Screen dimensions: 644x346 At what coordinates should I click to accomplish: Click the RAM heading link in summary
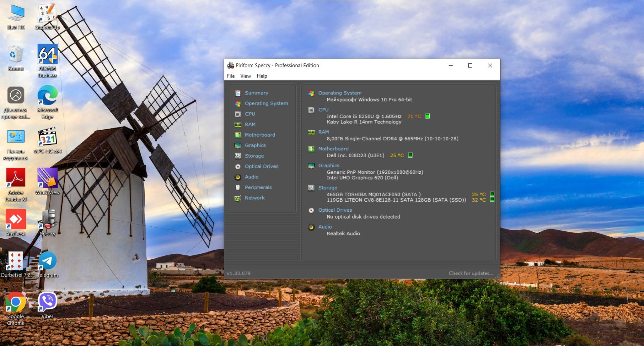coord(323,132)
